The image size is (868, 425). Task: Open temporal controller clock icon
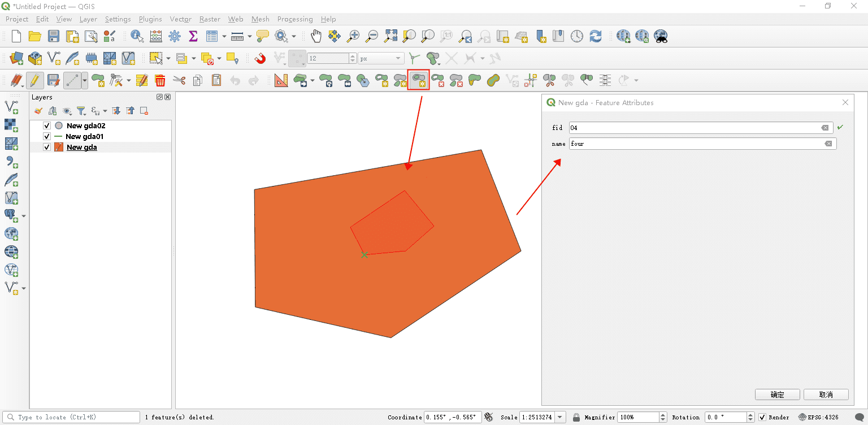(576, 36)
